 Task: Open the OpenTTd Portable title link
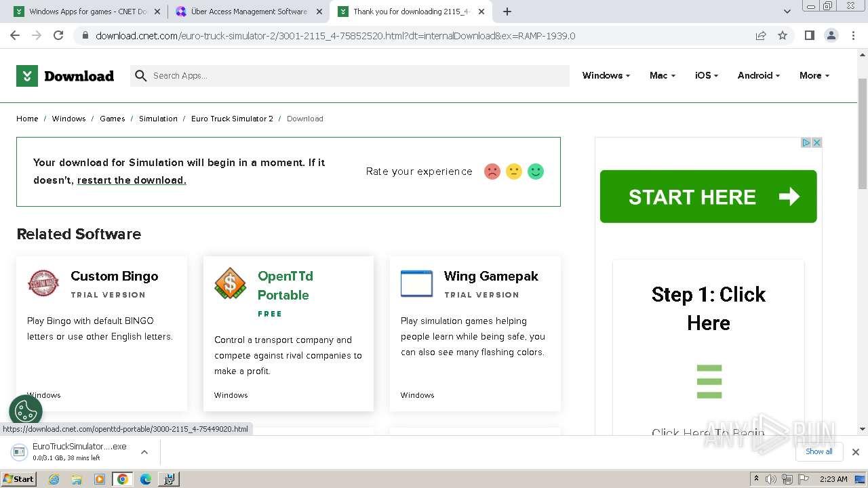click(x=285, y=285)
